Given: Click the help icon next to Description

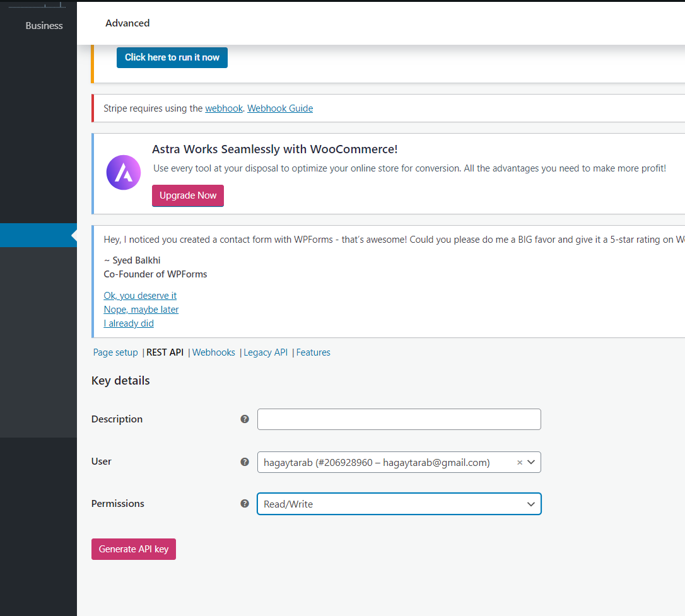Looking at the screenshot, I should [x=245, y=419].
